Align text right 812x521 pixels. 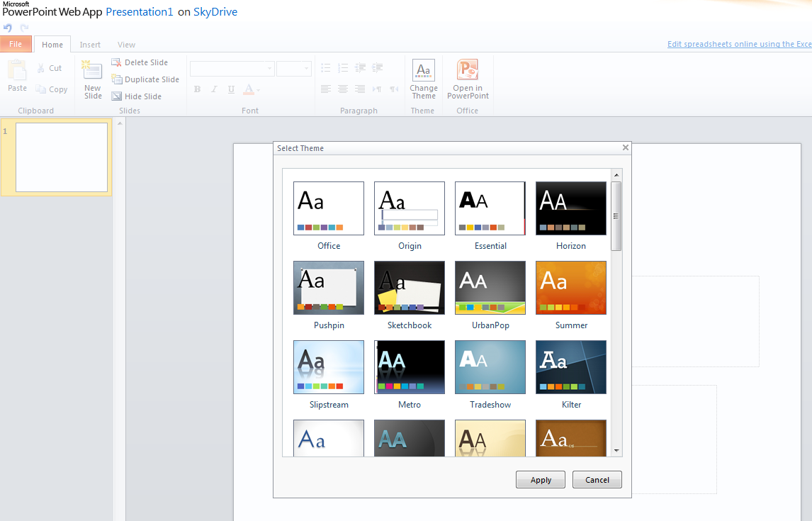(360, 89)
